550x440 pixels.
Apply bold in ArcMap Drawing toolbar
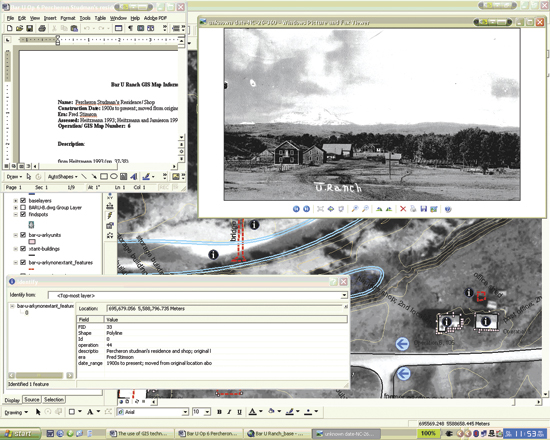point(219,412)
